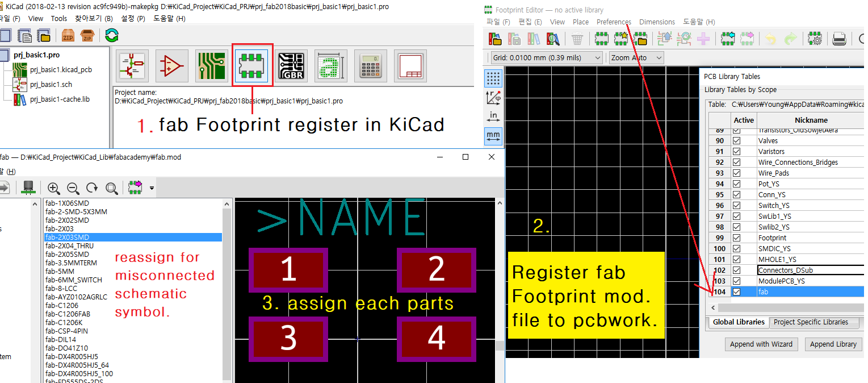Show 3D viewer for fab footprint
Viewport: 868px width, 383px height.
[x=27, y=188]
